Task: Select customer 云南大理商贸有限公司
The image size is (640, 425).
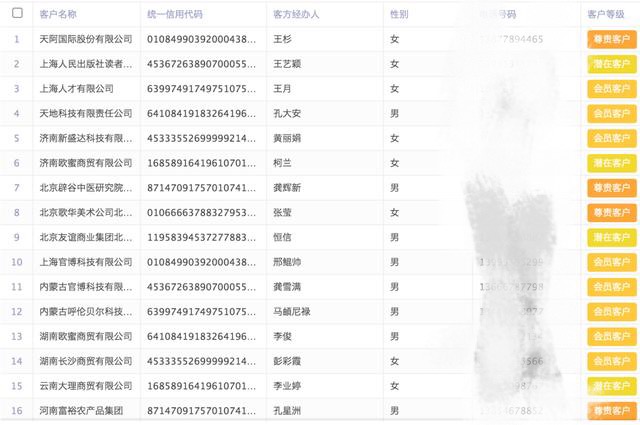Action: (x=86, y=386)
